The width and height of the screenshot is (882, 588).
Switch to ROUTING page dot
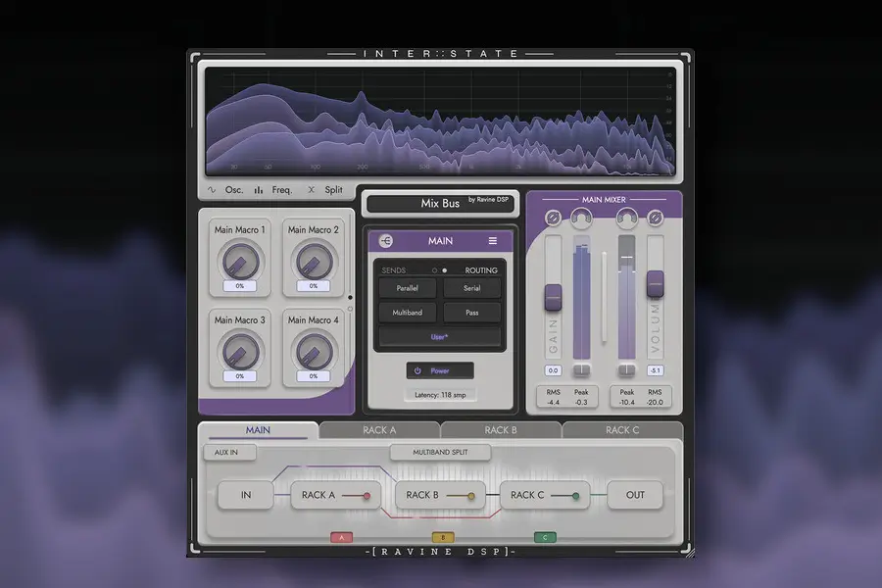444,270
